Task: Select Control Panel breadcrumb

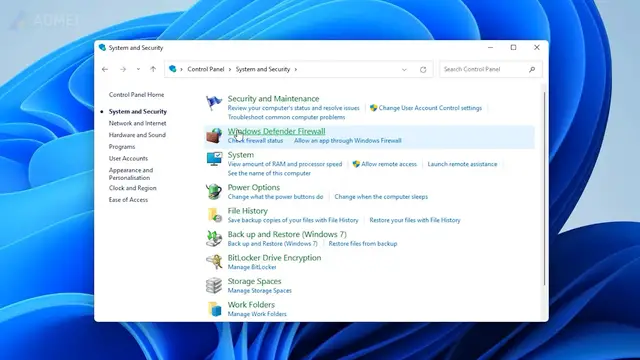Action: [206, 69]
